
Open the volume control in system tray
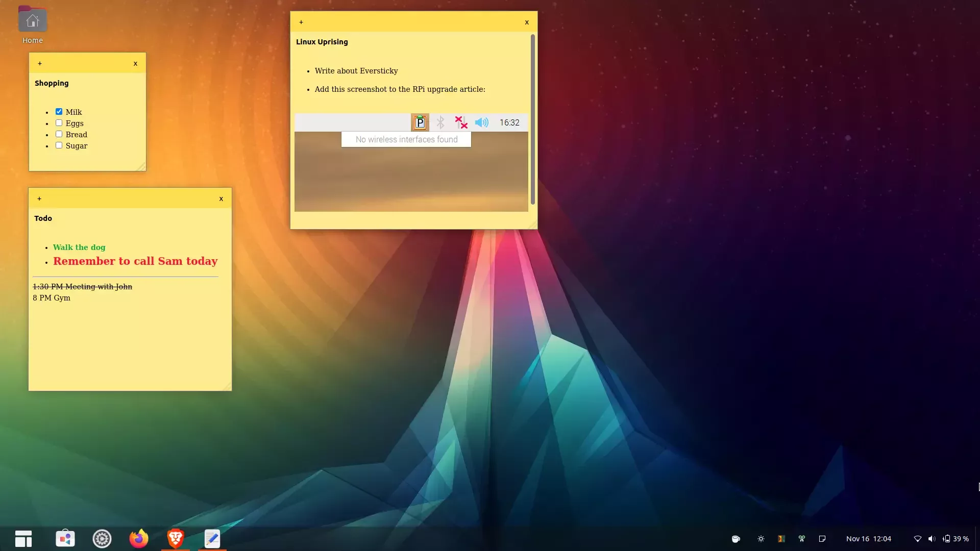pyautogui.click(x=932, y=539)
